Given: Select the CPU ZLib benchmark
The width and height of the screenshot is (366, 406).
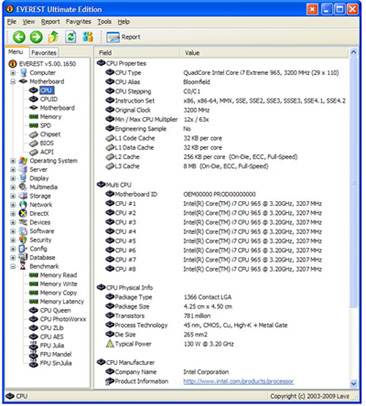Looking at the screenshot, I should pyautogui.click(x=52, y=328).
